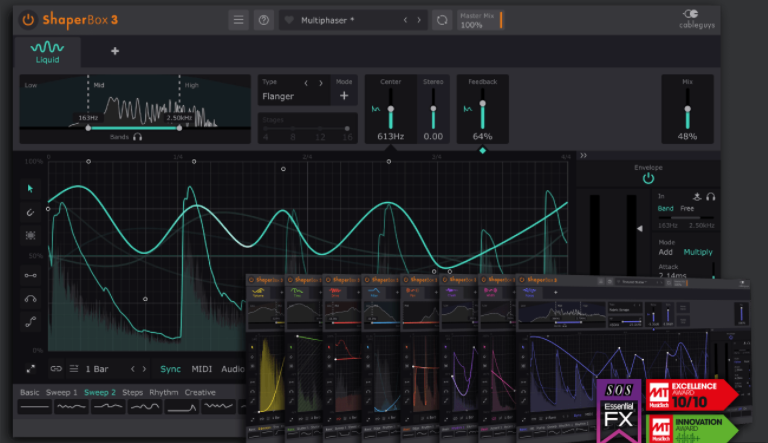Select the pointer arrow edit tool

[30, 189]
